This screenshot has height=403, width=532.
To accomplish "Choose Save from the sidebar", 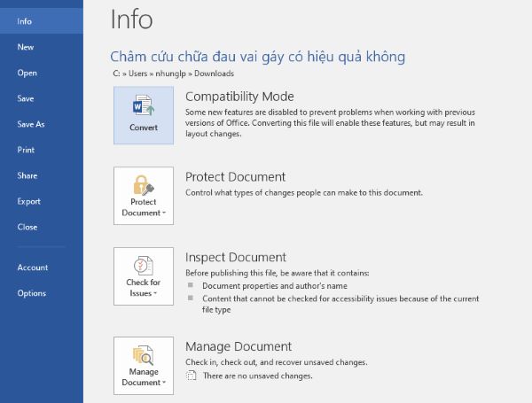I will click(26, 98).
